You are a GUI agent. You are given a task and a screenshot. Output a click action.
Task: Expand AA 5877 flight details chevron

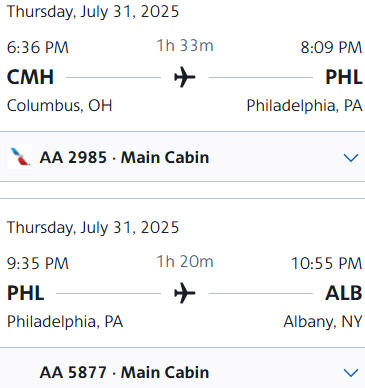351,372
